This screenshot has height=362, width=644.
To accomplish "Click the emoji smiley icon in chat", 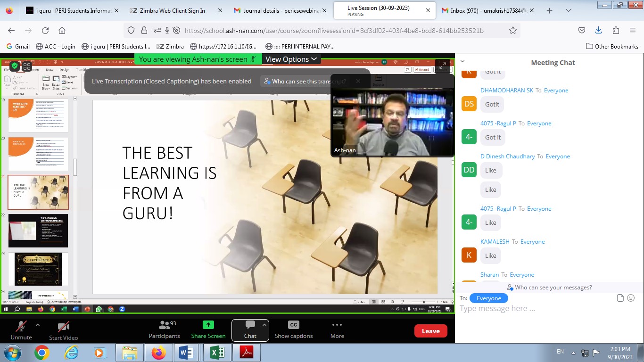I will pos(631,298).
